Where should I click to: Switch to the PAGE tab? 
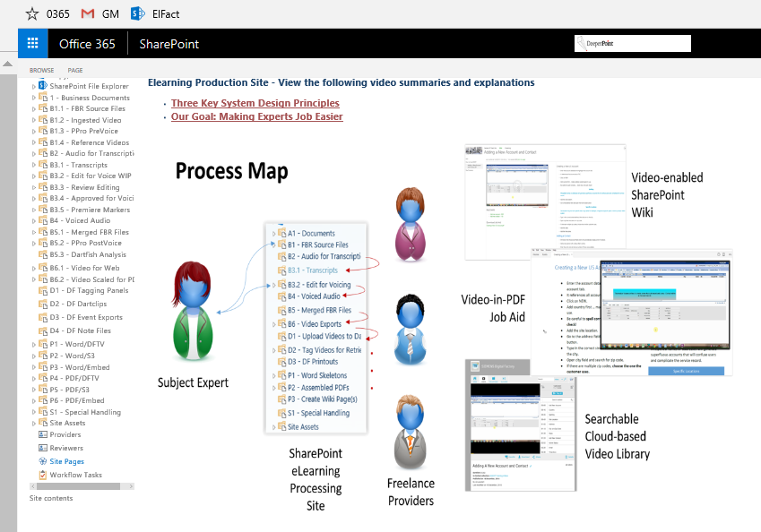(74, 70)
